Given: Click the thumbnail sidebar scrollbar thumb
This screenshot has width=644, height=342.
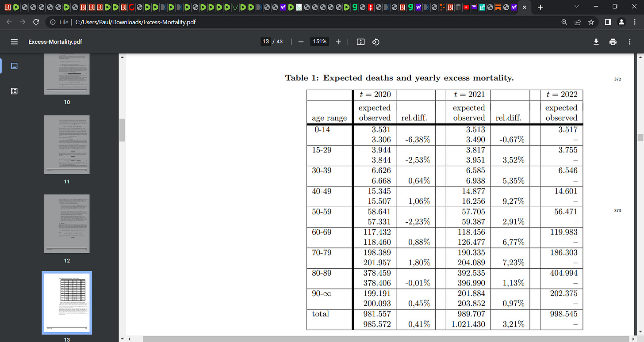Looking at the screenshot, I should [x=122, y=130].
